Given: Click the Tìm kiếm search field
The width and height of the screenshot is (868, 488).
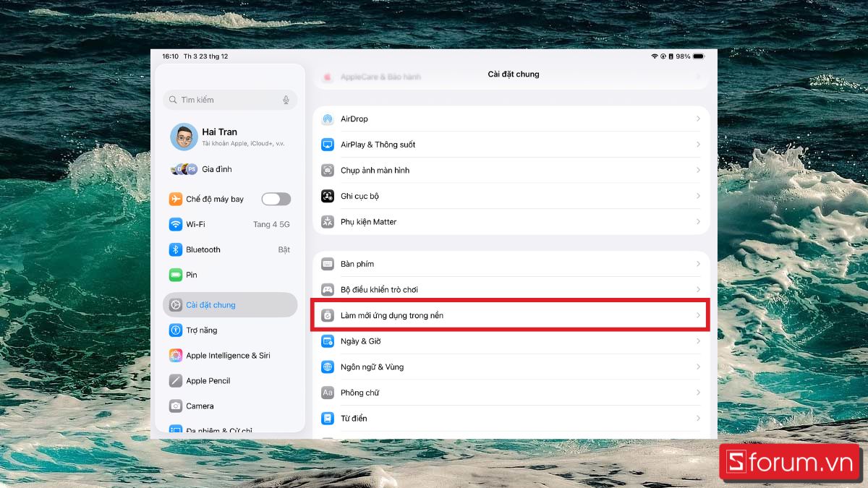Looking at the screenshot, I should point(230,100).
